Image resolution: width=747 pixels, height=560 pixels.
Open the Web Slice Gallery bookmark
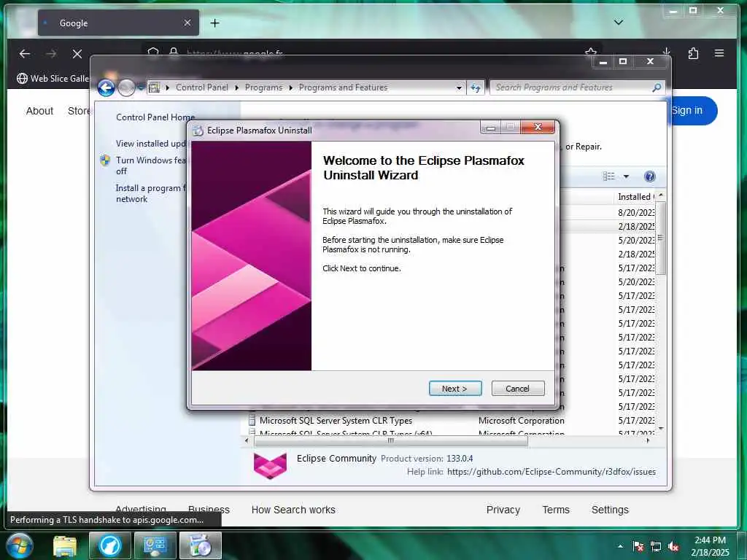53,79
